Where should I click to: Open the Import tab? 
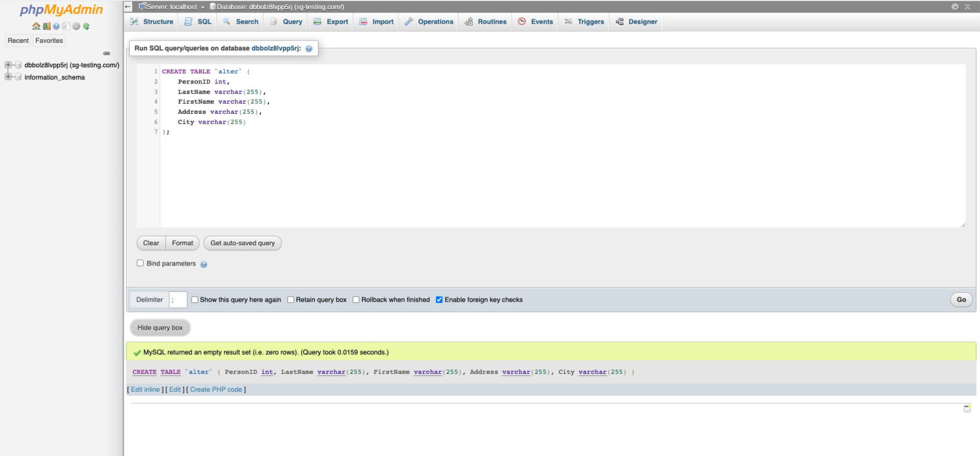[x=376, y=21]
